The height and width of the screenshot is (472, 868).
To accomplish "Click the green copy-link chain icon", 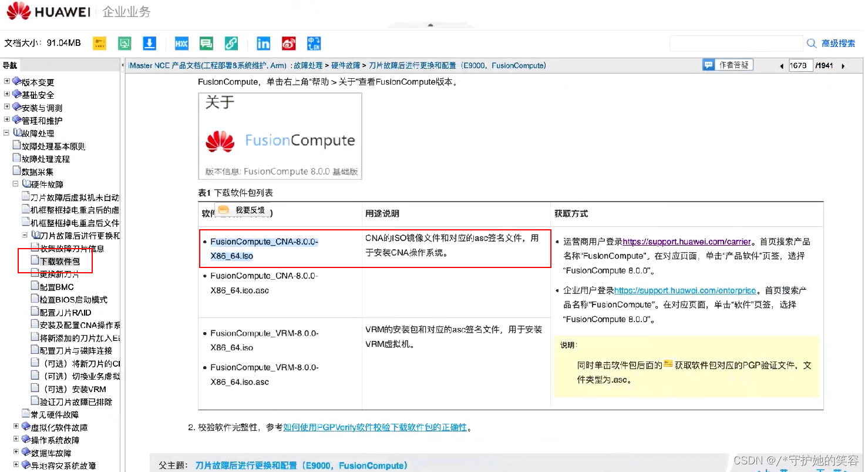I will (x=231, y=43).
